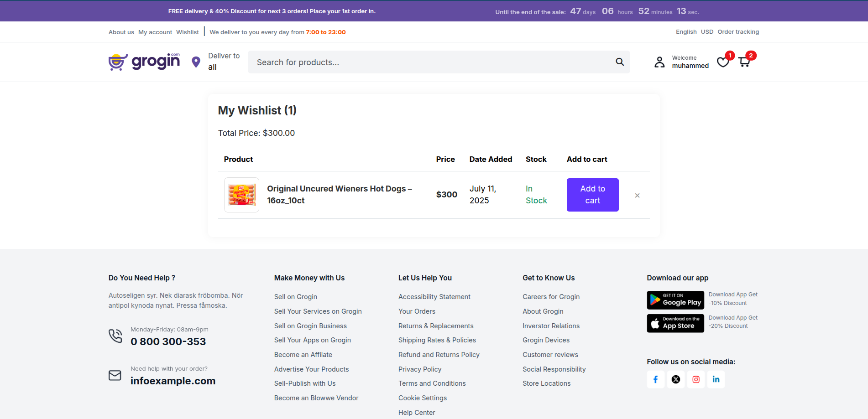868x419 pixels.
Task: Open the user account icon
Action: point(659,62)
